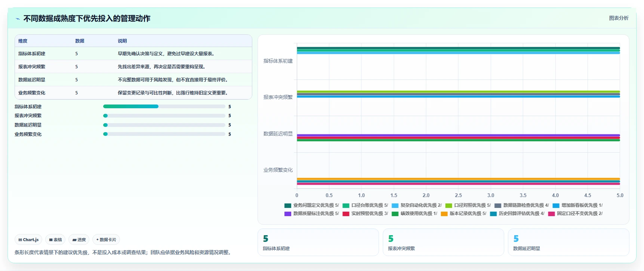This screenshot has width=644, height=271.
Task: Click the 指标体系初建 progress bar
Action: (164, 106)
